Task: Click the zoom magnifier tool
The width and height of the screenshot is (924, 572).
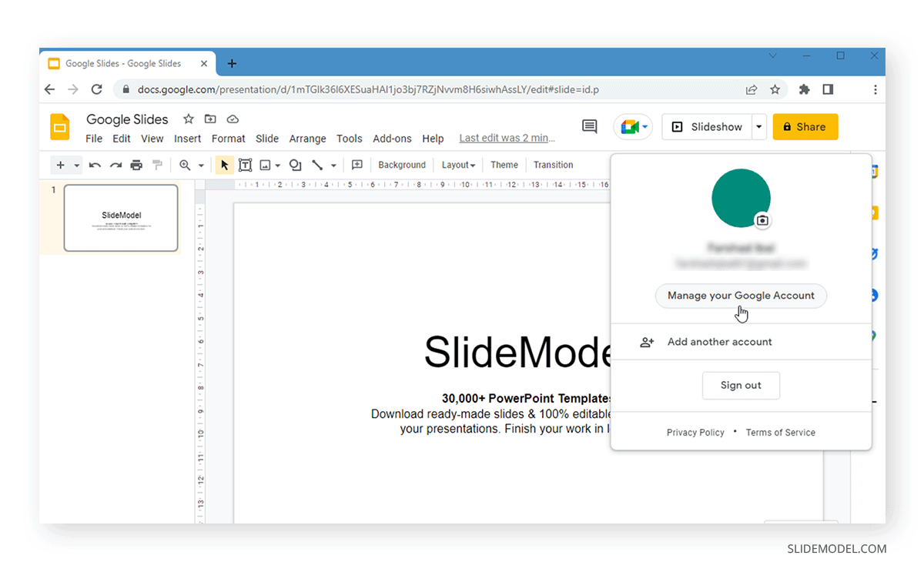Action: tap(185, 165)
